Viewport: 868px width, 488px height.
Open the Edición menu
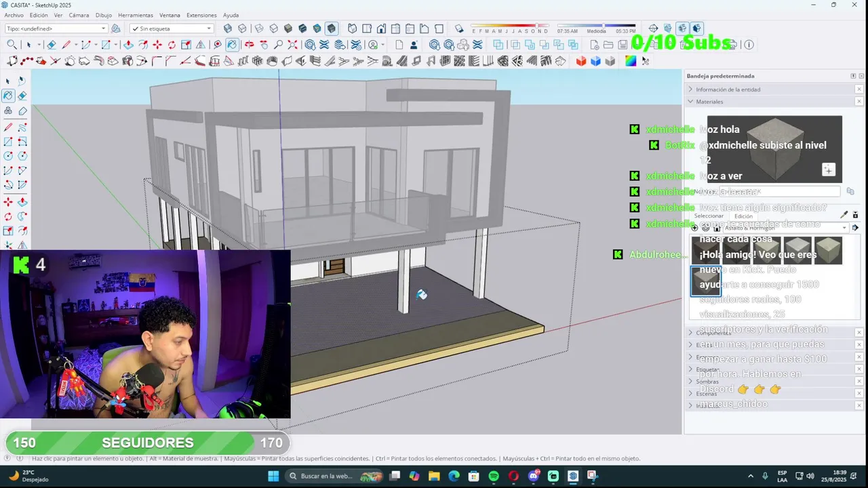click(39, 15)
